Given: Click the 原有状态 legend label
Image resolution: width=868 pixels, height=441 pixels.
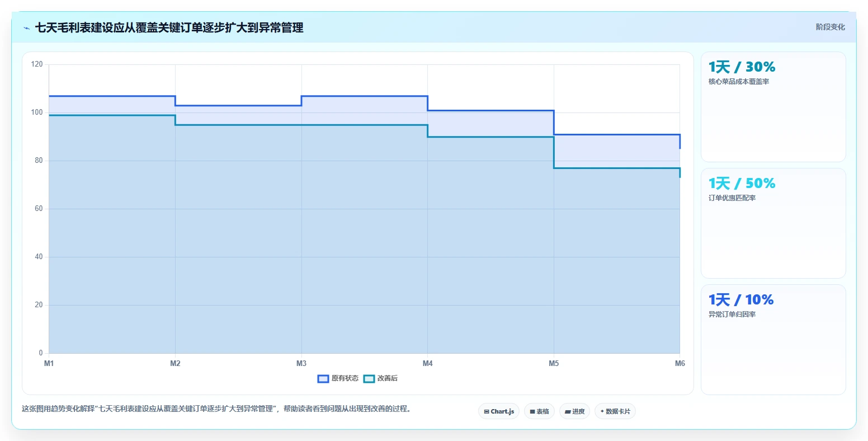Looking at the screenshot, I should click(345, 379).
